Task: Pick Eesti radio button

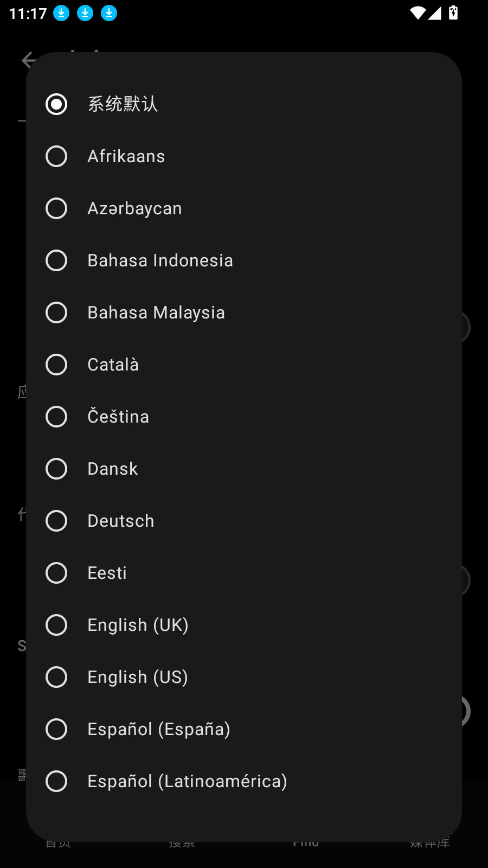Action: (56, 573)
